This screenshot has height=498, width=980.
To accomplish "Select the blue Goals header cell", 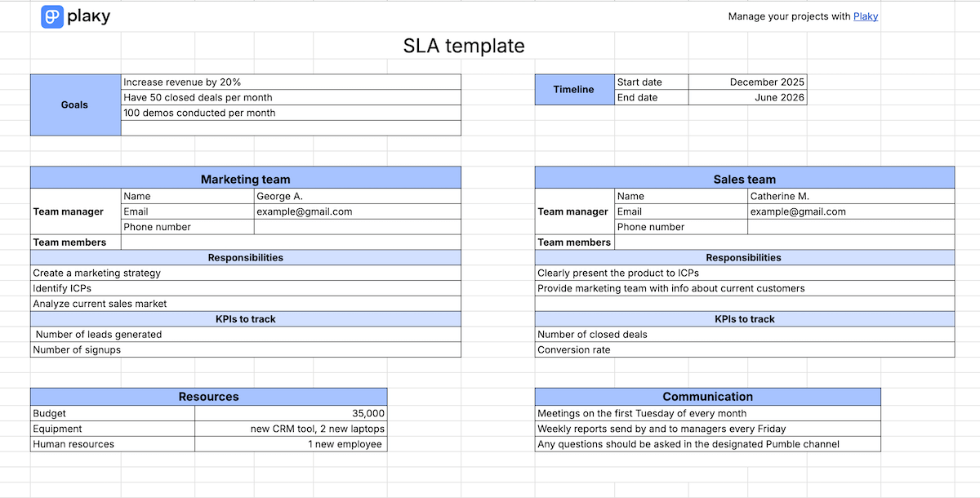I will 74,104.
